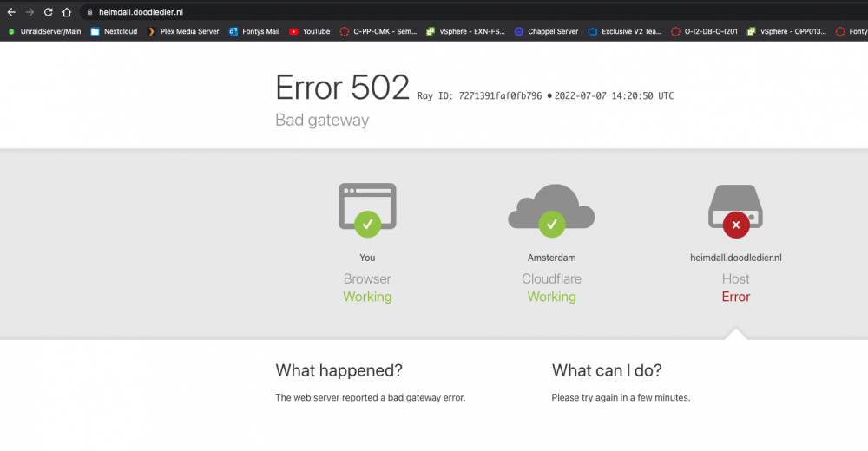Click the timestamp 2022-07-07 14:20:50 UTC
This screenshot has width=868, height=451.
614,95
